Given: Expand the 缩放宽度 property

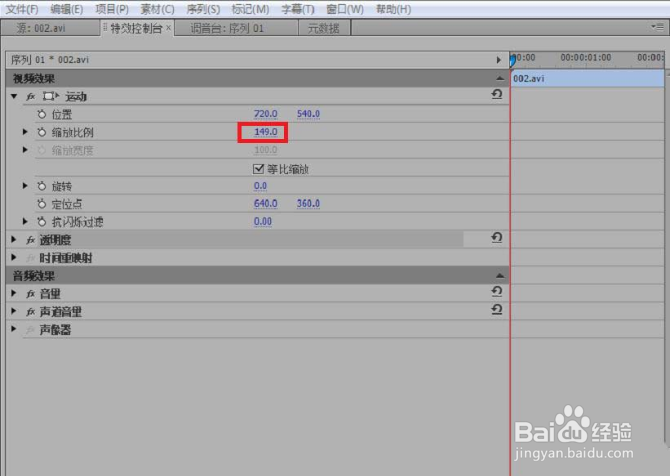Looking at the screenshot, I should coord(25,150).
